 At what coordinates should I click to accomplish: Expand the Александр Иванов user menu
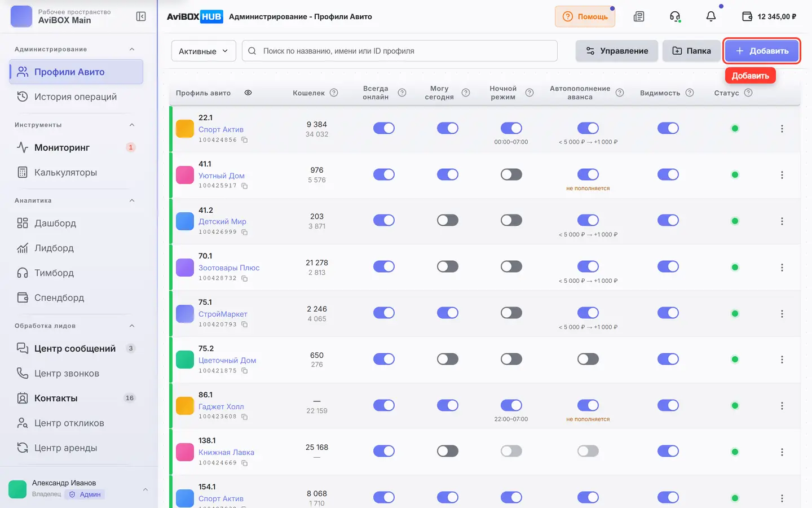145,489
